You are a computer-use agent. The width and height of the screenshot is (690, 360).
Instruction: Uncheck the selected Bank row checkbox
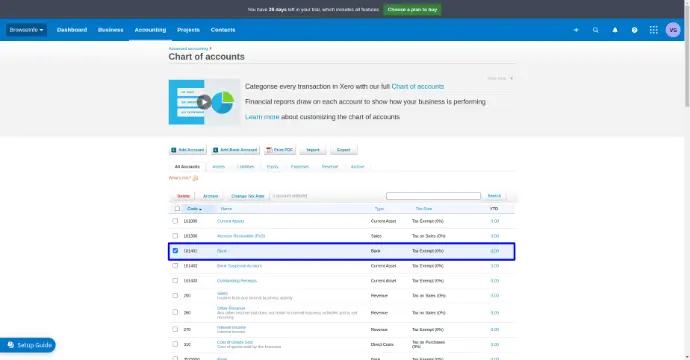coord(175,251)
